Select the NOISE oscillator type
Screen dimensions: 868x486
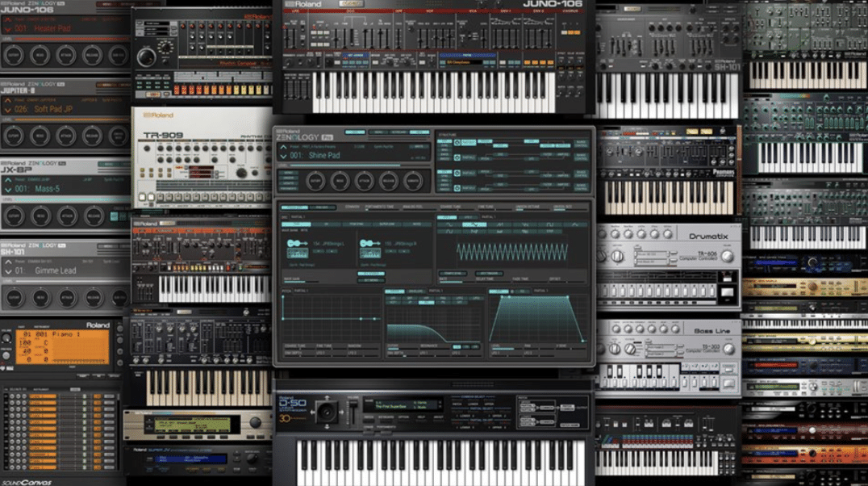click(415, 224)
